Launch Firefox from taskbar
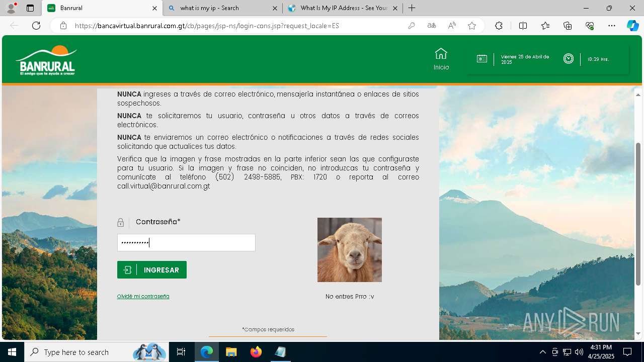 [x=256, y=352]
